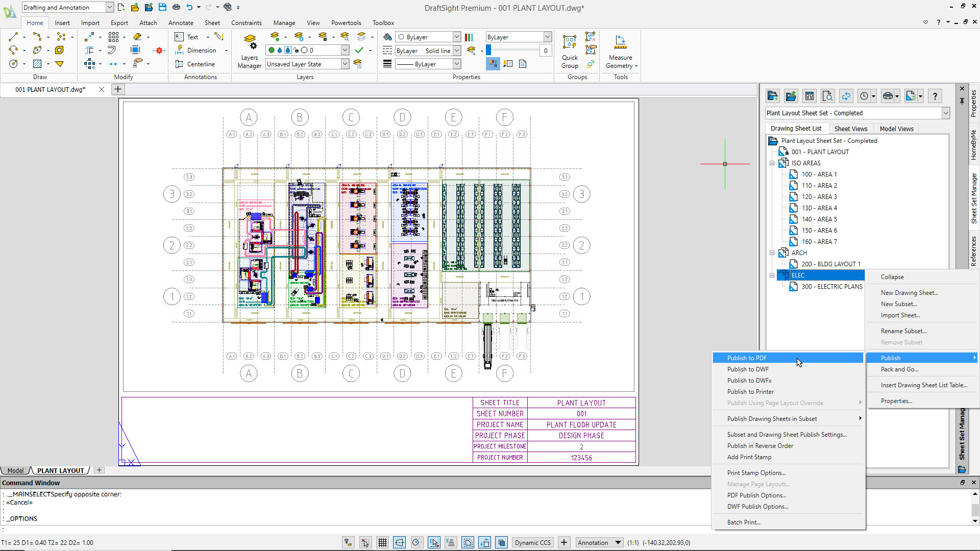The image size is (980, 551).
Task: Choose Publish to PDF menu item
Action: 746,358
